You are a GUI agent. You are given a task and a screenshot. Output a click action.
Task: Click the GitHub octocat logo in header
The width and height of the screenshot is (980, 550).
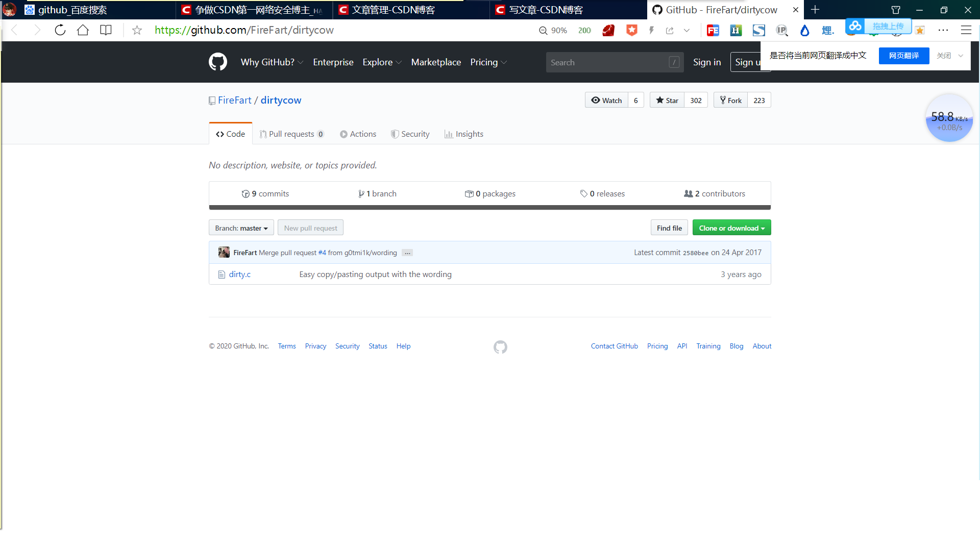[x=218, y=62]
